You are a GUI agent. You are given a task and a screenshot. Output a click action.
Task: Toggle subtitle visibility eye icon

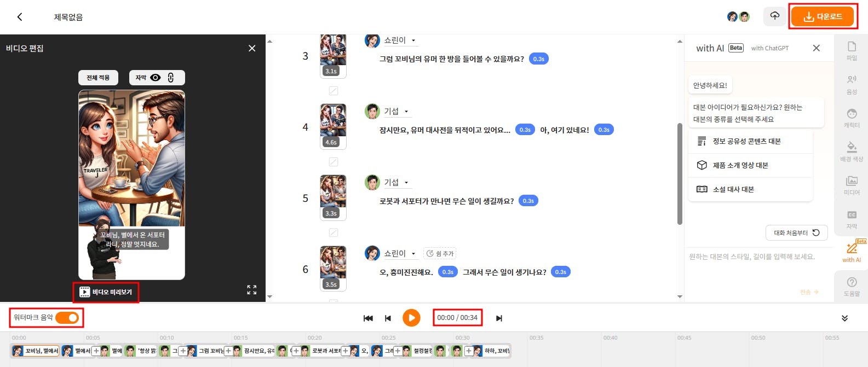[156, 78]
